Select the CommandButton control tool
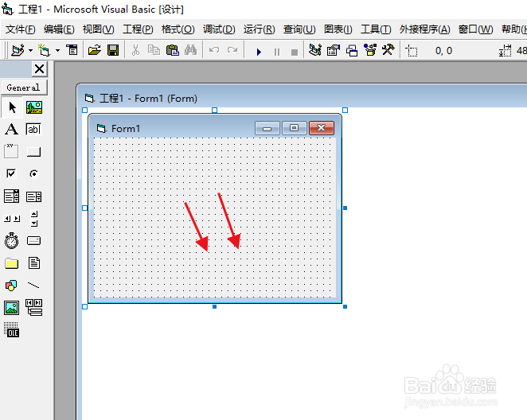This screenshot has height=420, width=527. point(33,152)
